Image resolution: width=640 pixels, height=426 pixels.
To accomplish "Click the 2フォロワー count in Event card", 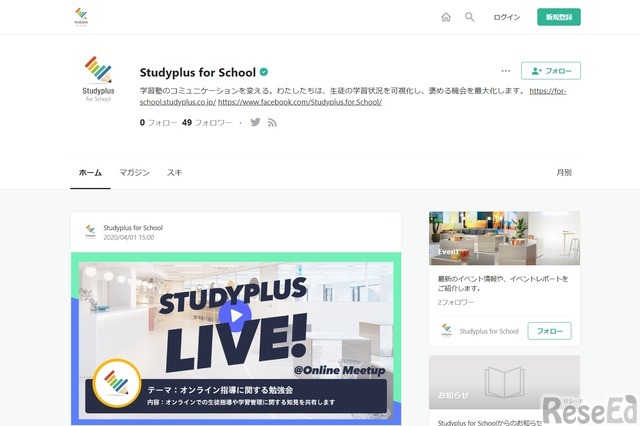I will pyautogui.click(x=456, y=302).
